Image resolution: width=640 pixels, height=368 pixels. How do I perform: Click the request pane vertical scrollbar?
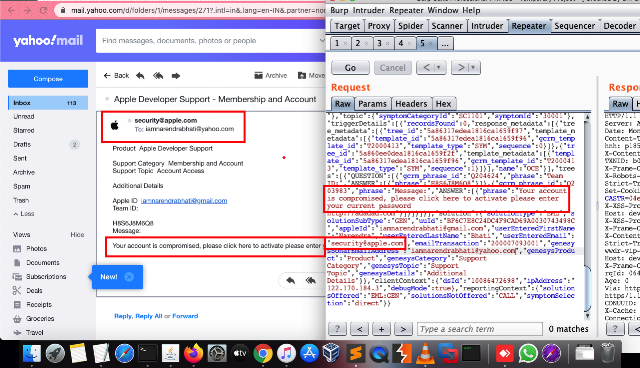point(587,216)
